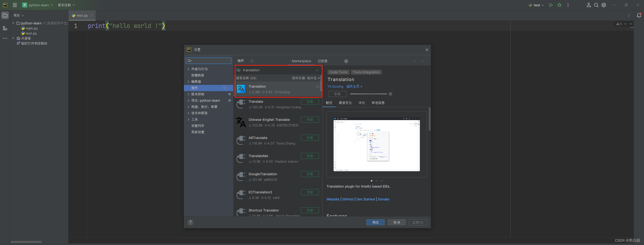Screen dimensions: 644x245
Task: Jump to previous highlighted warning arrow
Action: coord(625,24)
